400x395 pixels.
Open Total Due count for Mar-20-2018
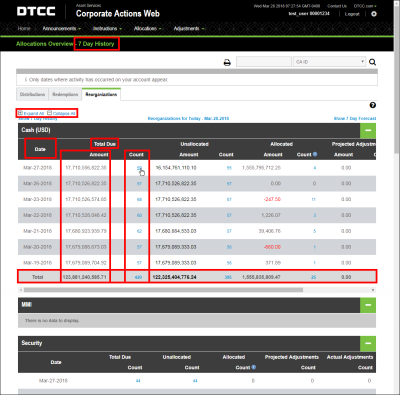click(139, 247)
